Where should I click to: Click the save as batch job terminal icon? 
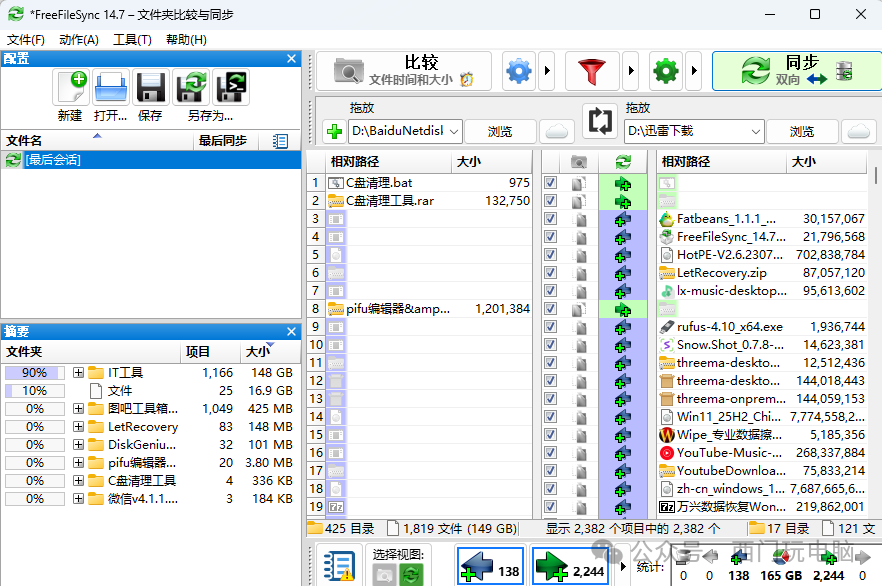coord(231,87)
